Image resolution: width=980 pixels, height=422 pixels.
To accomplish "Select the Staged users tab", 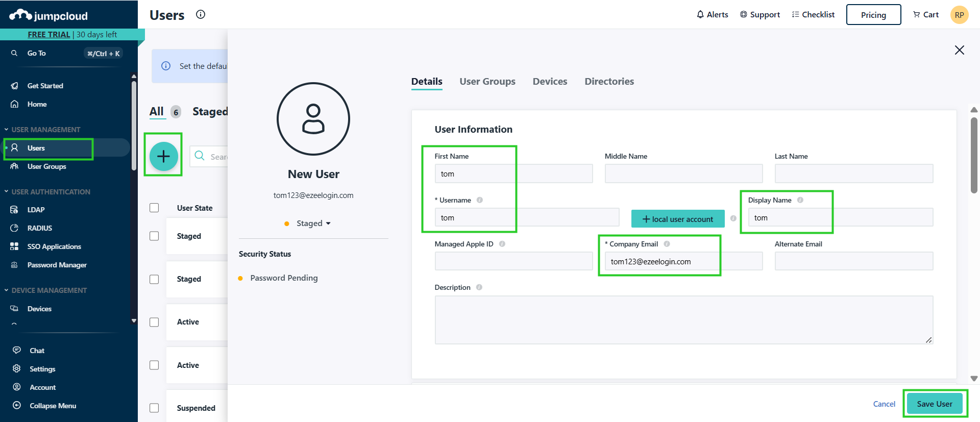I will pos(210,111).
